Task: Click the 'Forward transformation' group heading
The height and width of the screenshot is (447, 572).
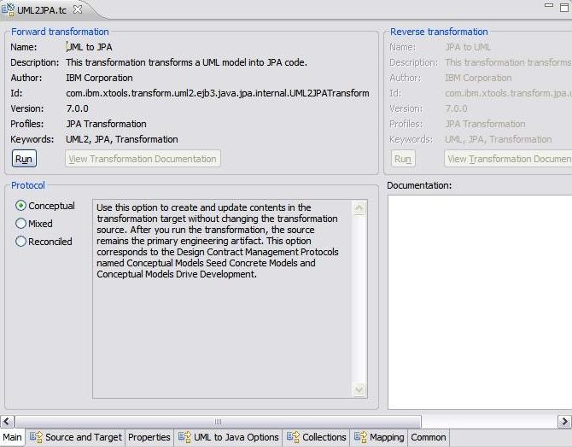Action: point(60,32)
